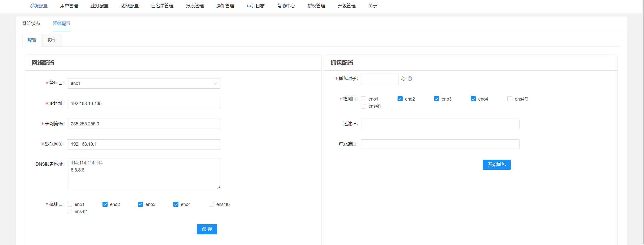Switch to the 操作 tab

(x=52, y=40)
